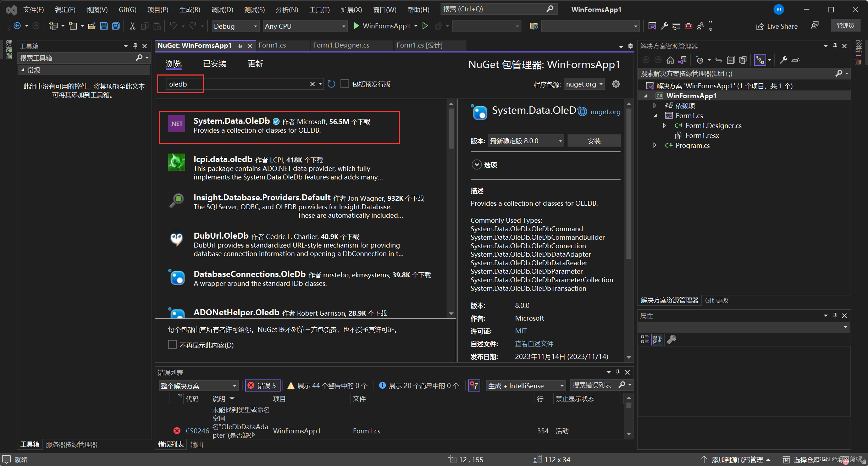Image resolution: width=868 pixels, height=466 pixels.
Task: Select the lcpi.data.oledb package in results
Action: [302, 168]
